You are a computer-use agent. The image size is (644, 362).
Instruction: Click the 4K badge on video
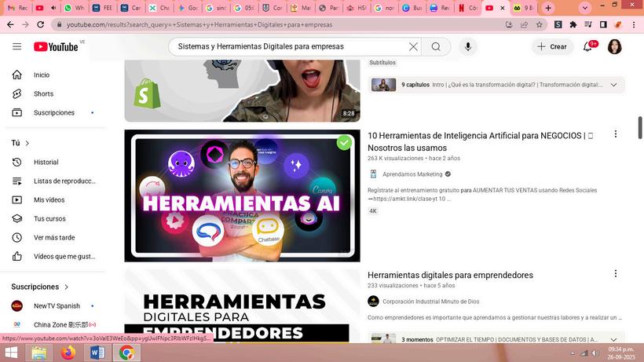pos(373,211)
